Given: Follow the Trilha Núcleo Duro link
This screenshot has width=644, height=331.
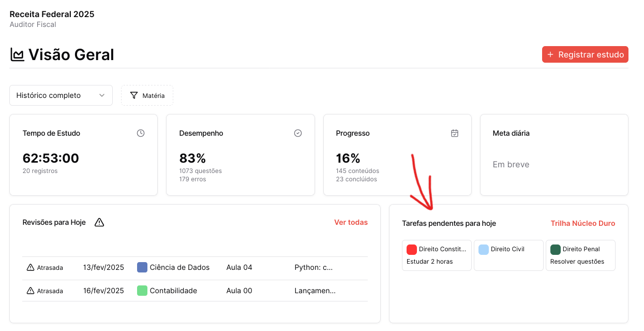Looking at the screenshot, I should [583, 223].
